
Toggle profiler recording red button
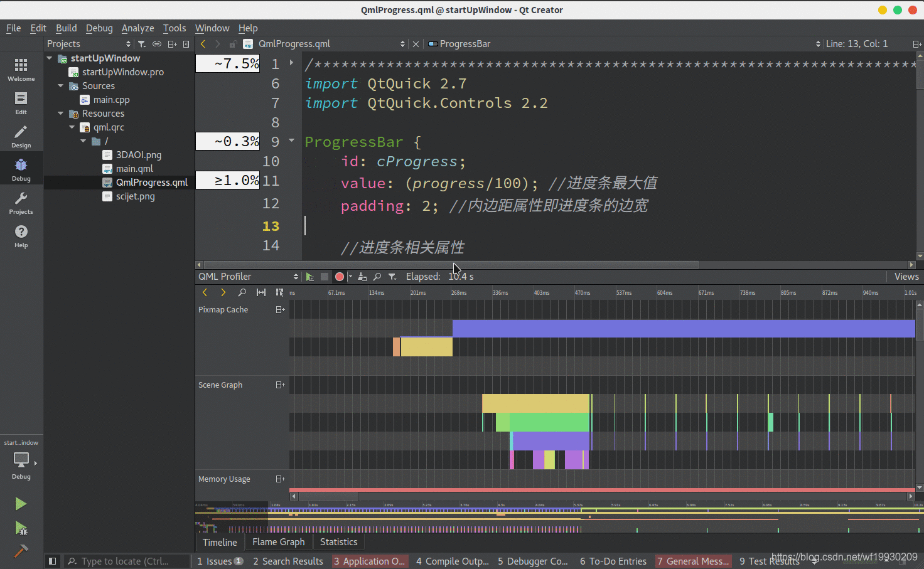click(340, 277)
